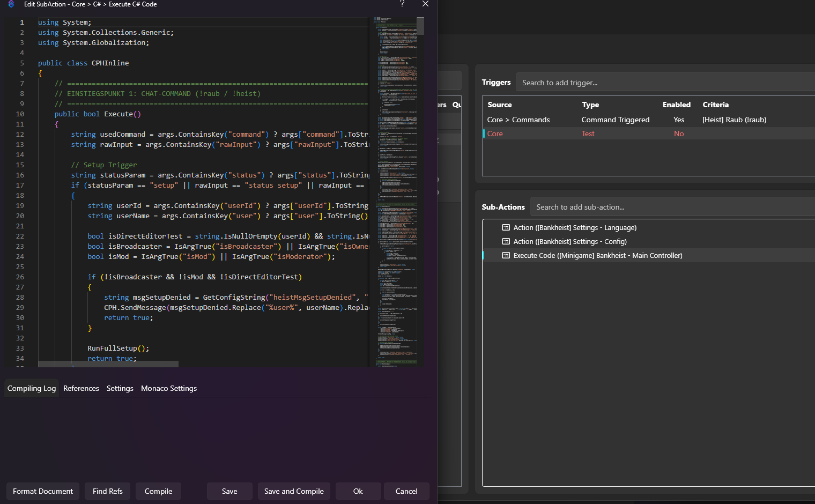Confirm the dialog with Ok

pyautogui.click(x=358, y=491)
